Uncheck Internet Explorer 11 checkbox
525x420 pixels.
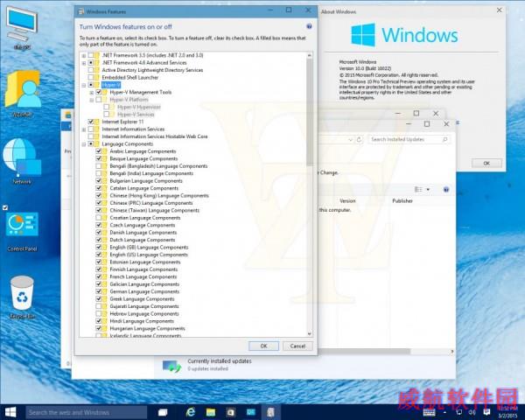[91, 122]
